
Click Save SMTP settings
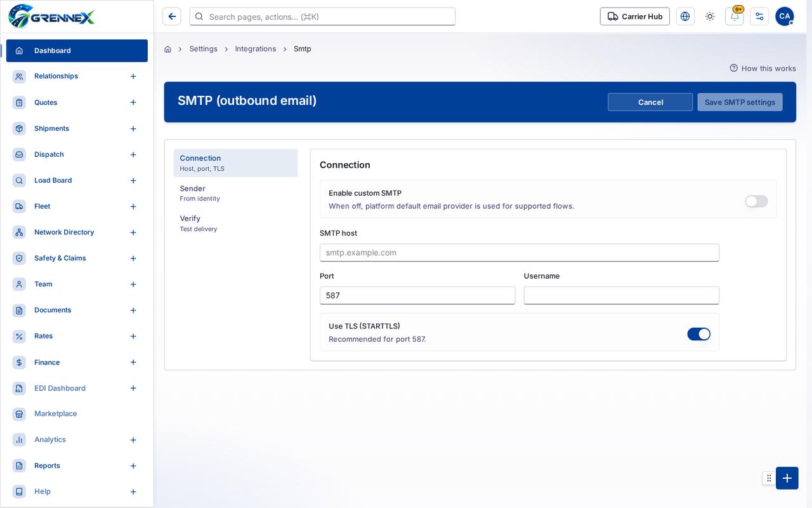click(x=740, y=102)
